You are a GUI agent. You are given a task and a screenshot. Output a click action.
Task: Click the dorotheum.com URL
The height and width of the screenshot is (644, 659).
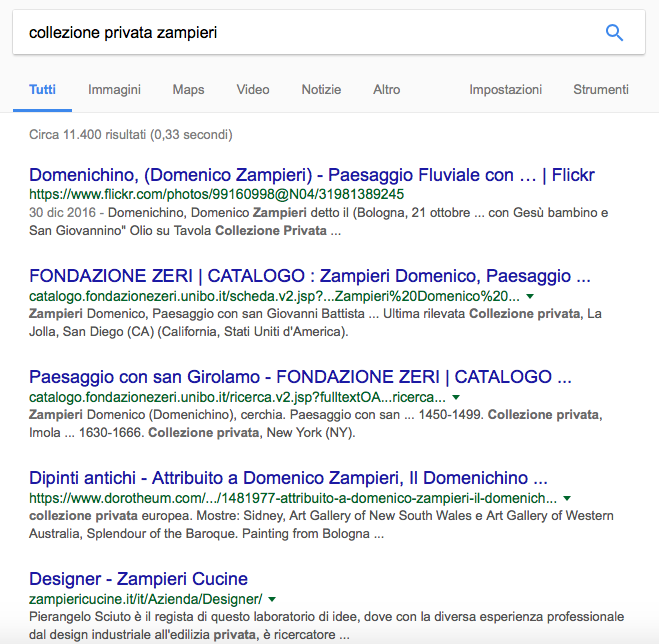[x=293, y=498]
